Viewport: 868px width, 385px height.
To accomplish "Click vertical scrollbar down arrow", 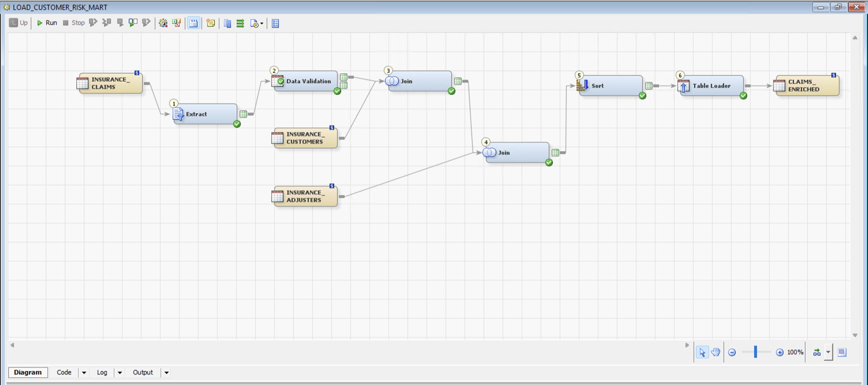I will [x=855, y=335].
